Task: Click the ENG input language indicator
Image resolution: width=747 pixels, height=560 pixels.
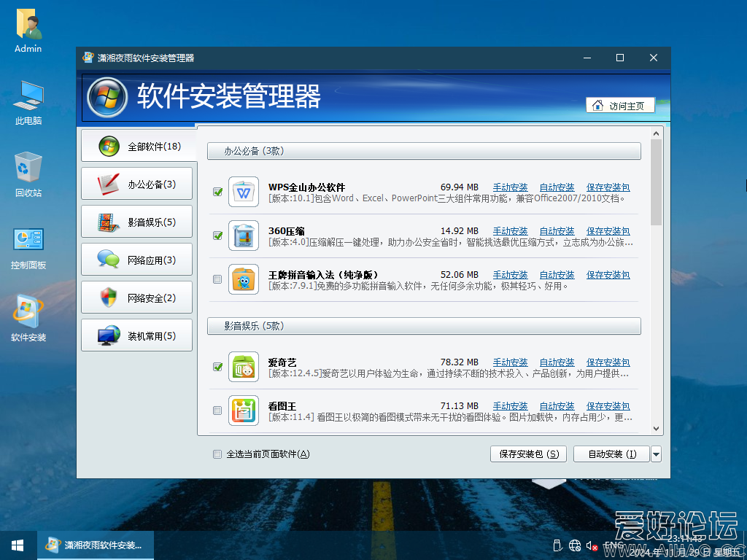Action: coord(614,545)
